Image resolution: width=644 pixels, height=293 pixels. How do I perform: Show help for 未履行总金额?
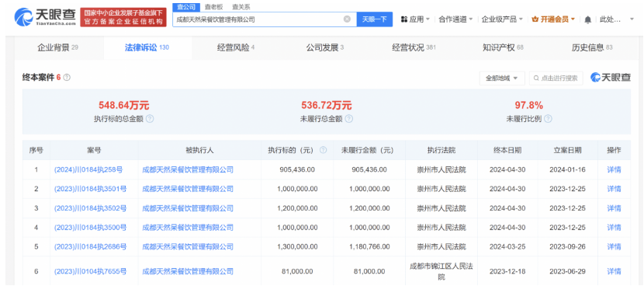click(348, 119)
